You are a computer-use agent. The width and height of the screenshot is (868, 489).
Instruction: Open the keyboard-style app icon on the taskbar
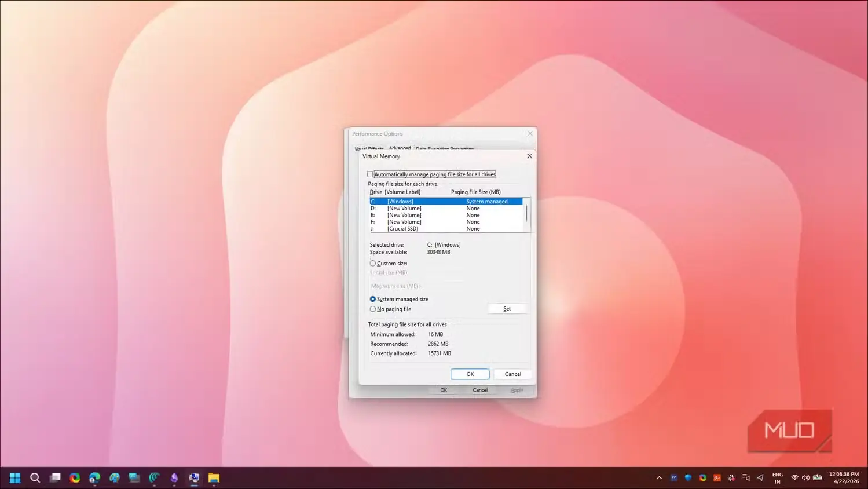click(134, 477)
